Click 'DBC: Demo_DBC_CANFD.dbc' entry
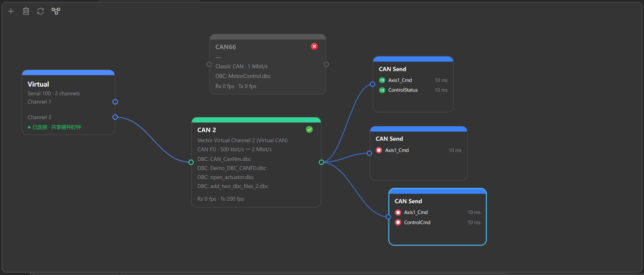 tap(232, 168)
